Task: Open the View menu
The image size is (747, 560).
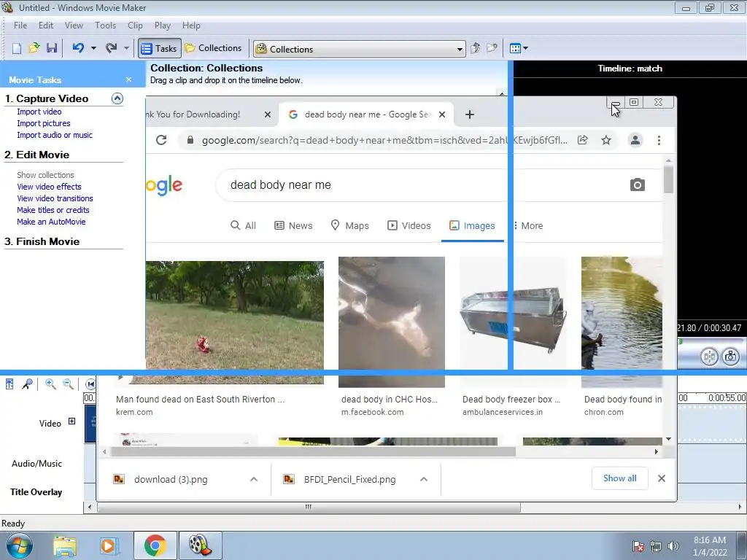Action: 74,26
